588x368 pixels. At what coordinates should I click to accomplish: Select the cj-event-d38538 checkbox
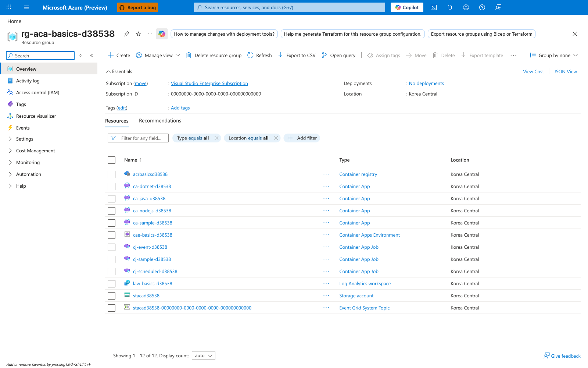pos(112,247)
